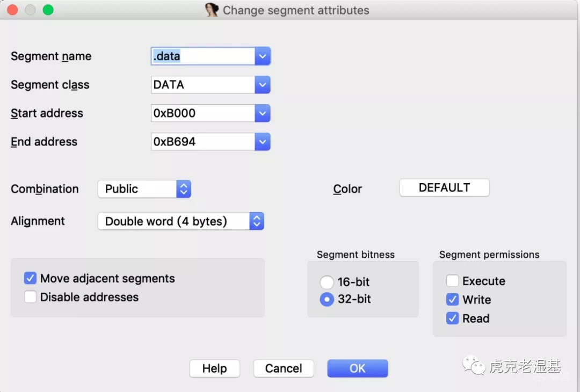Image resolution: width=580 pixels, height=392 pixels.
Task: Click the yellow minimize window button
Action: tap(30, 10)
